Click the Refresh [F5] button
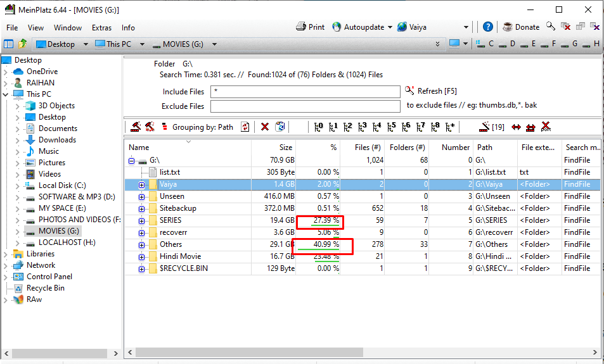Screen dimensions: 604x364 pyautogui.click(x=430, y=91)
